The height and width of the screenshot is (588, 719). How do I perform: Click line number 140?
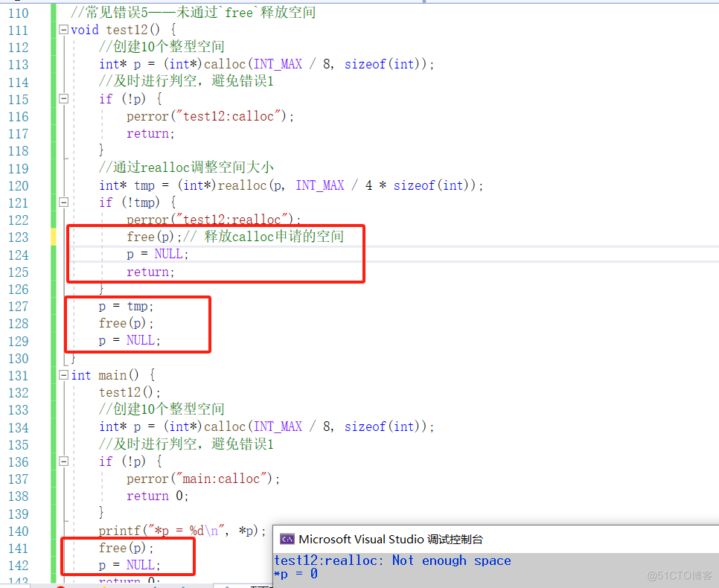tap(19, 531)
